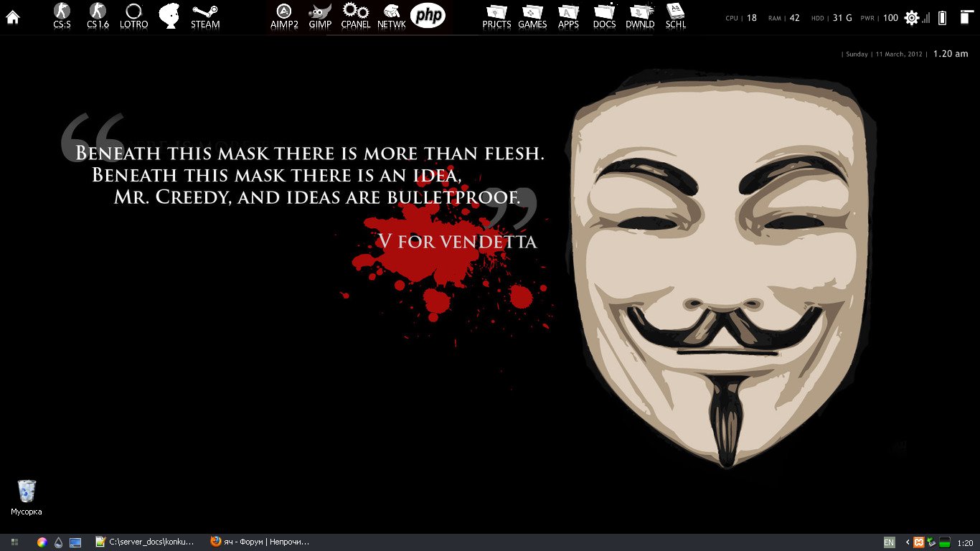Open the Start menu button
This screenshot has height=551, width=980.
14,542
